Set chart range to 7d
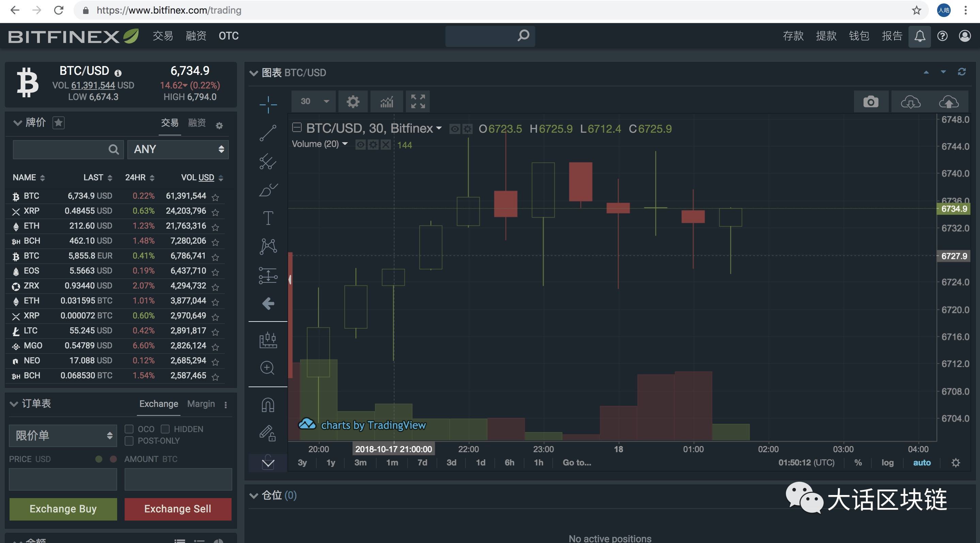Screen dimensions: 980x543 coord(422,462)
